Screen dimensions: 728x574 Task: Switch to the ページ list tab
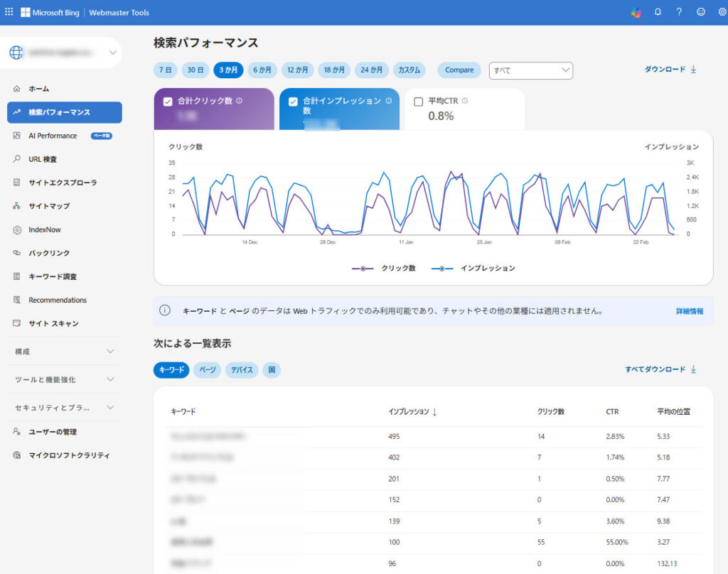click(206, 369)
